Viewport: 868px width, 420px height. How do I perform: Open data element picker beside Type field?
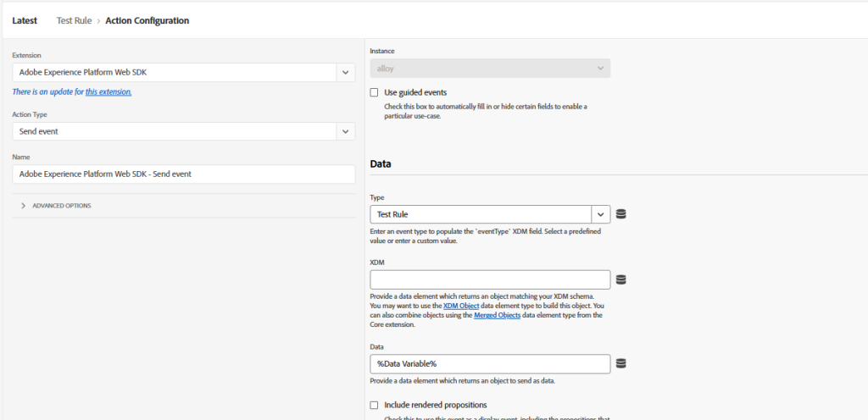(620, 214)
